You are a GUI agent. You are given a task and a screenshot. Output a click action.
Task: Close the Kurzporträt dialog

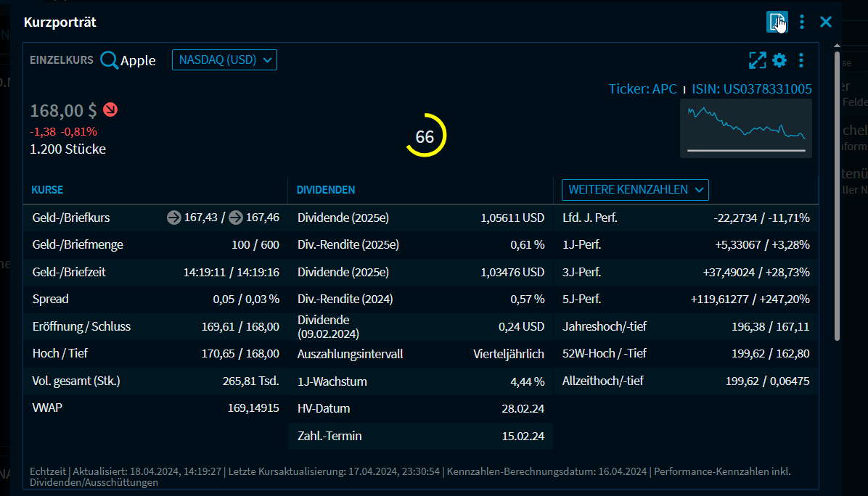[826, 22]
